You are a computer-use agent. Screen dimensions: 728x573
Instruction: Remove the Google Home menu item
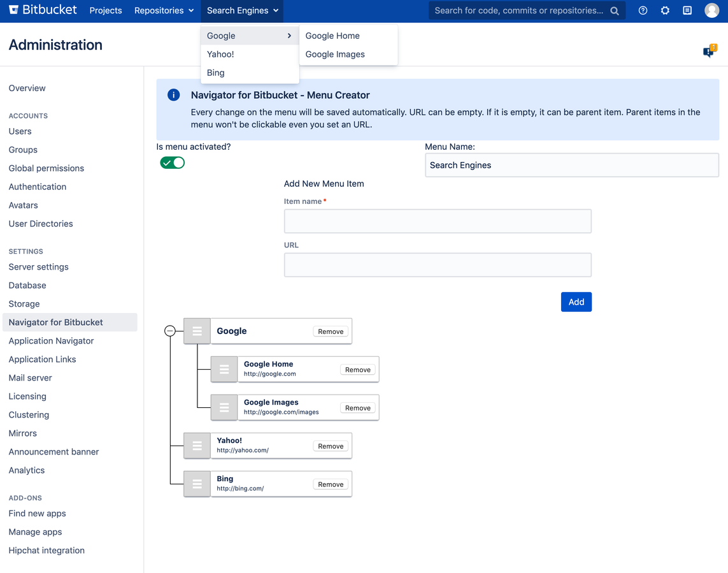357,370
